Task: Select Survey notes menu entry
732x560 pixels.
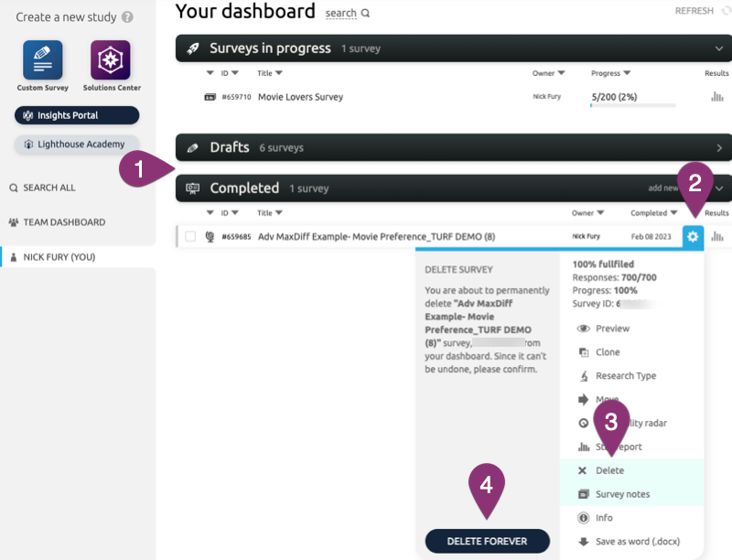Action: coord(622,494)
